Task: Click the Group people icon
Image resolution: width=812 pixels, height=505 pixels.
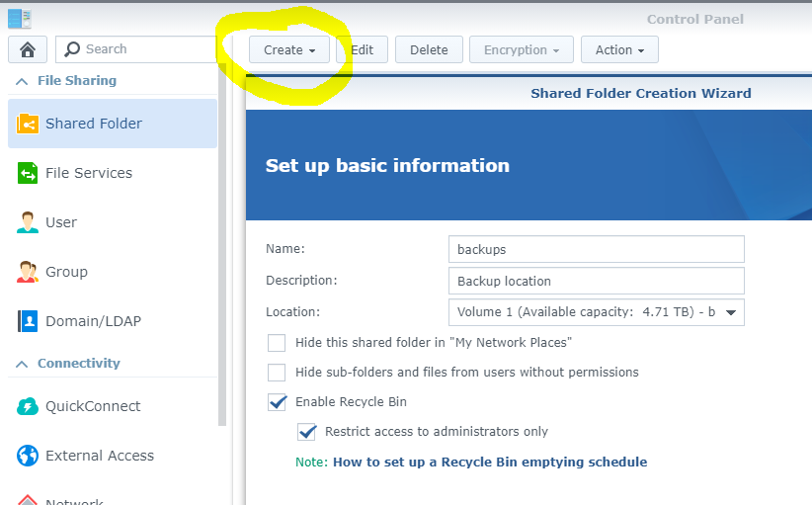Action: [28, 272]
